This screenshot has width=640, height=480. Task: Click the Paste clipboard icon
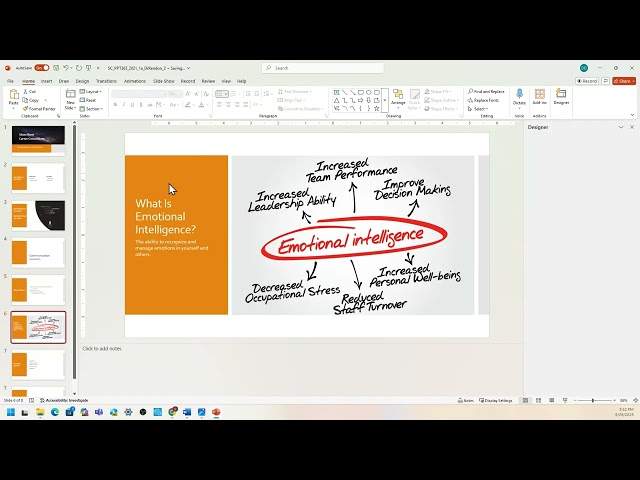(x=13, y=95)
